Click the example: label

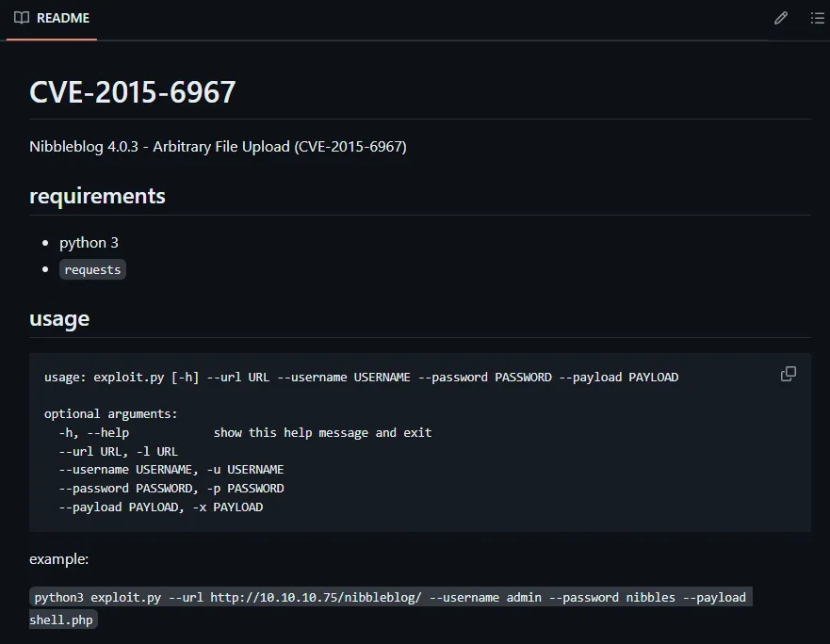(x=58, y=559)
